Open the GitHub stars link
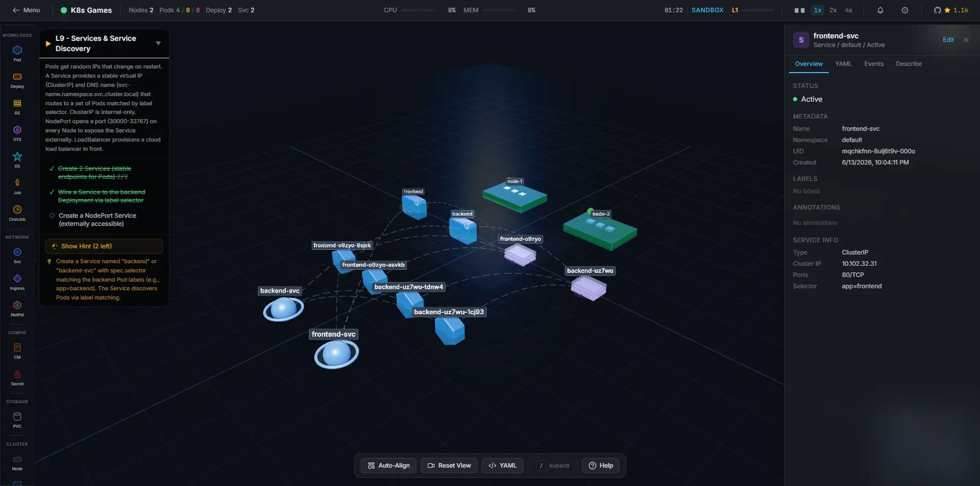Image resolution: width=980 pixels, height=486 pixels. [x=951, y=10]
